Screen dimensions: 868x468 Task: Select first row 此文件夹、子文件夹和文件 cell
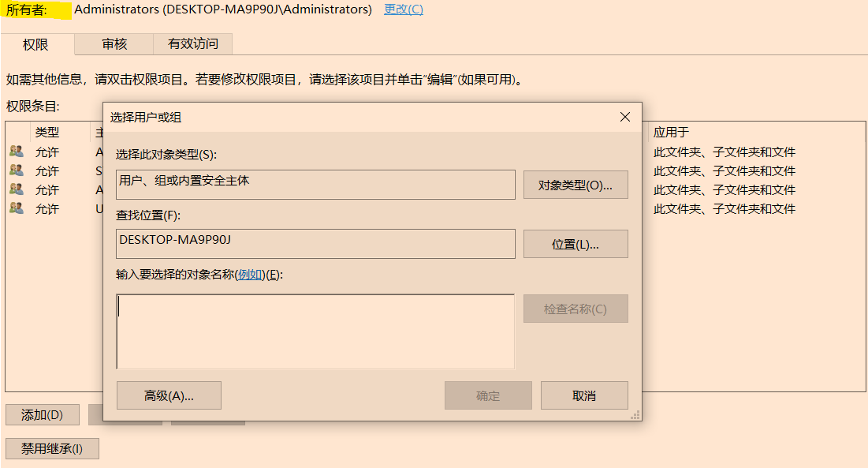coord(724,152)
